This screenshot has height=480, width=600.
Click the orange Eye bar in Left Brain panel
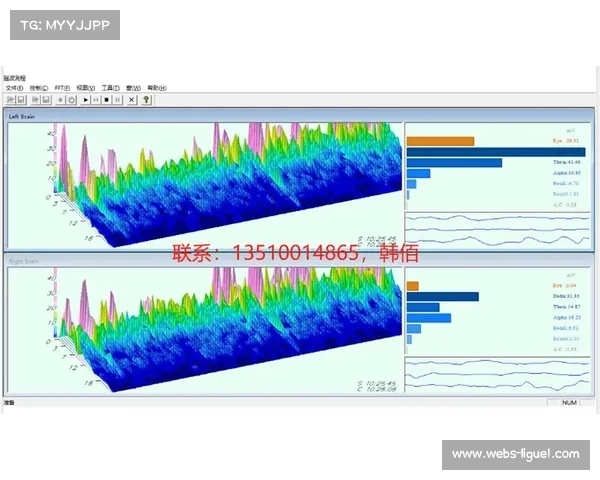point(440,141)
